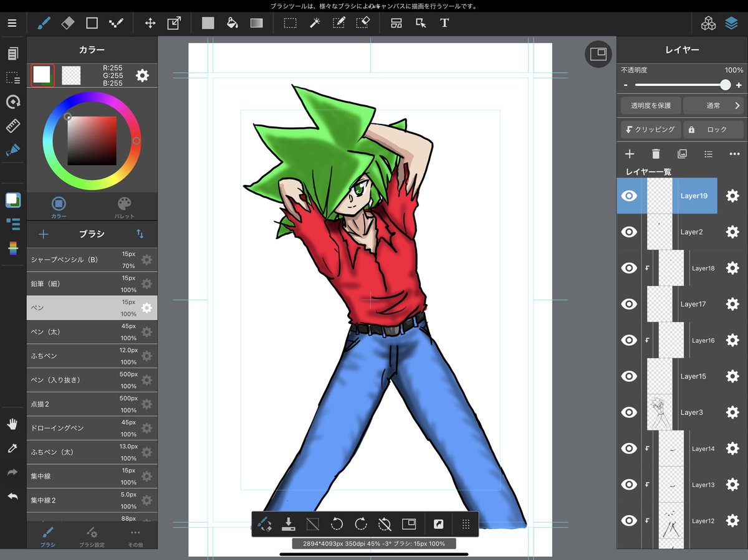Select the 集中線 brush
Viewport: 748px width, 560px height.
click(92, 476)
